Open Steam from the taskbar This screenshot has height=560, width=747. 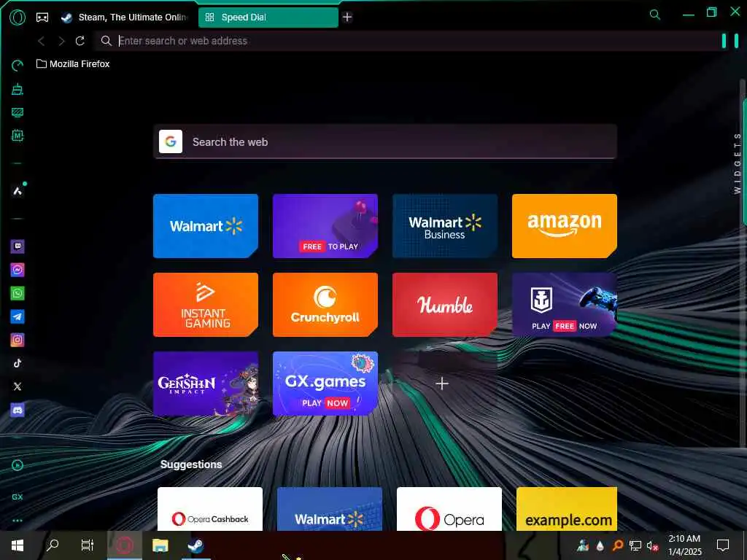tap(196, 545)
